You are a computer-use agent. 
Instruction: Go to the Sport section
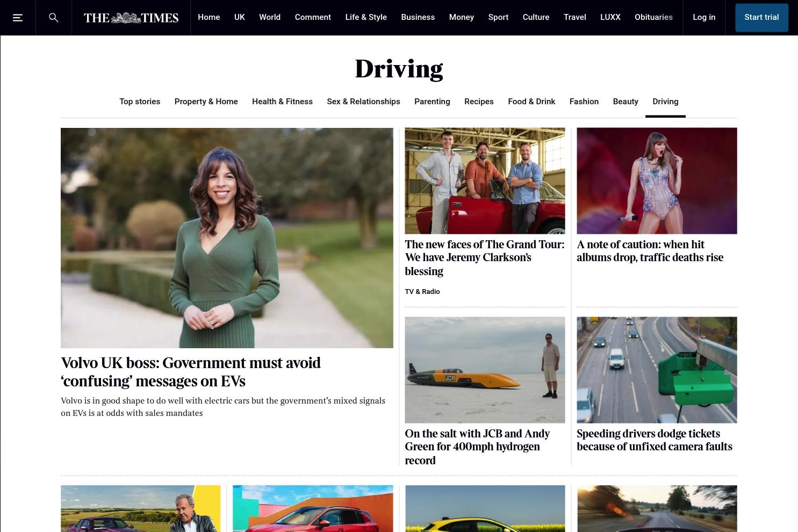(x=498, y=17)
